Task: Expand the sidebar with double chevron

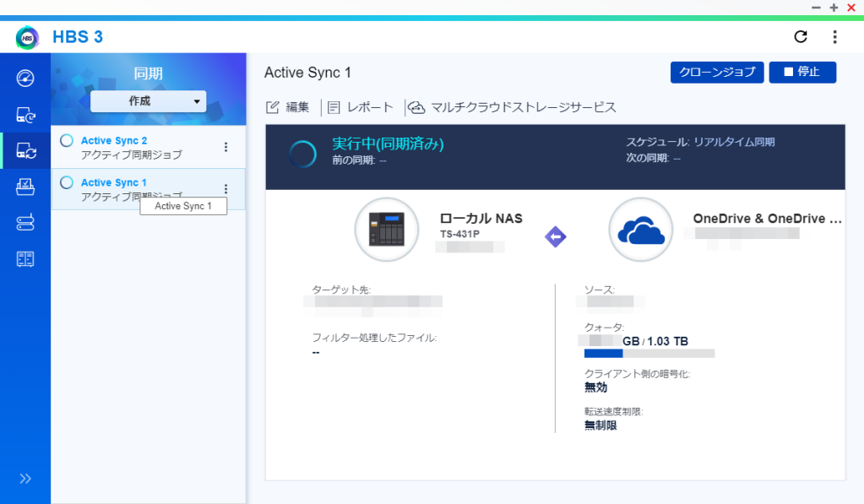Action: pos(25,479)
